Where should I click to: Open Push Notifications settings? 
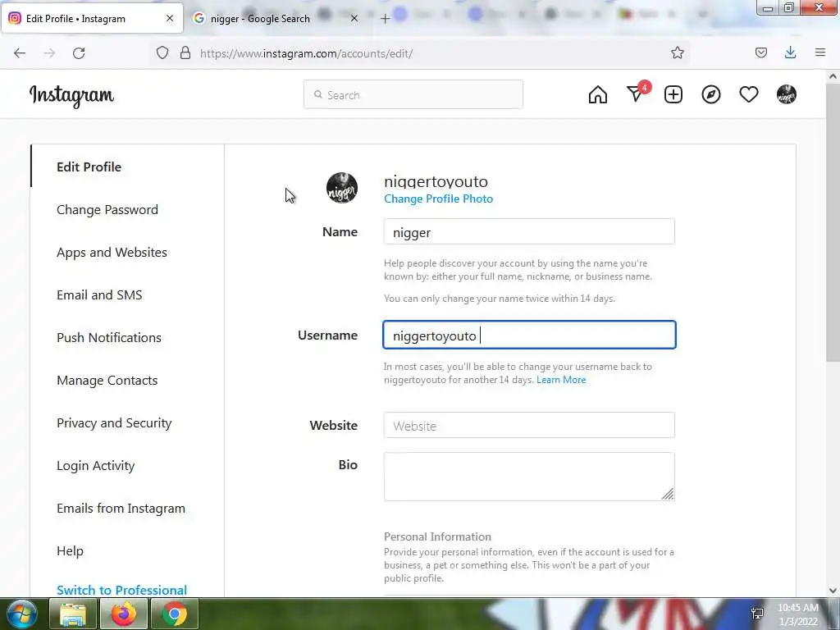tap(109, 337)
